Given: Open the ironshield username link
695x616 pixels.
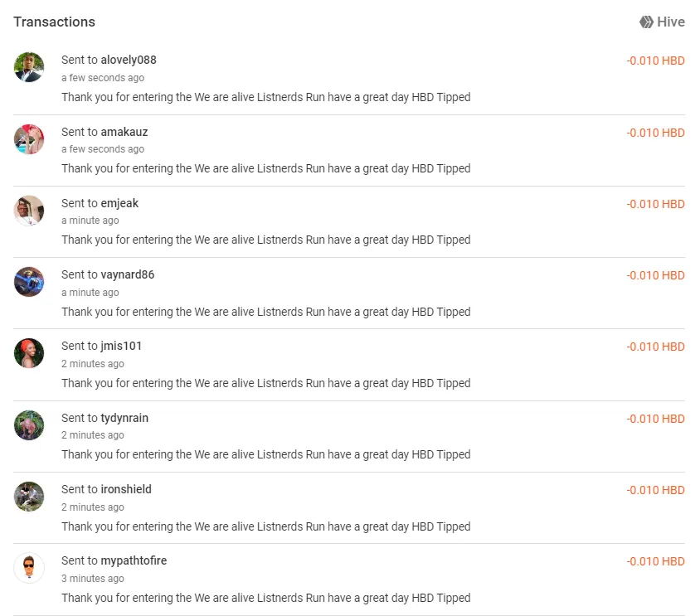Looking at the screenshot, I should (126, 489).
